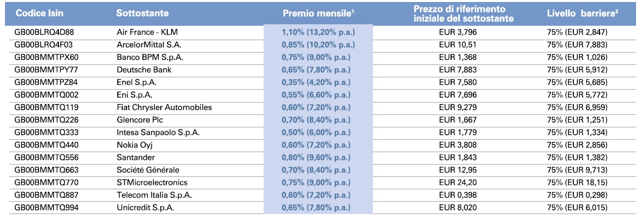Select Société Générale price EUR 12,95
The image size is (644, 220).
point(458,170)
